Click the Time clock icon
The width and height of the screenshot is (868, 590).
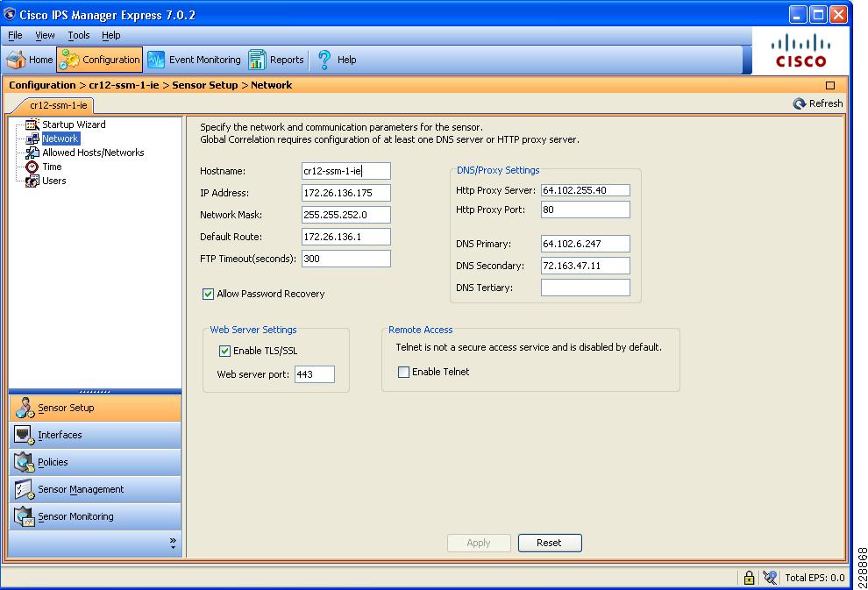point(32,167)
